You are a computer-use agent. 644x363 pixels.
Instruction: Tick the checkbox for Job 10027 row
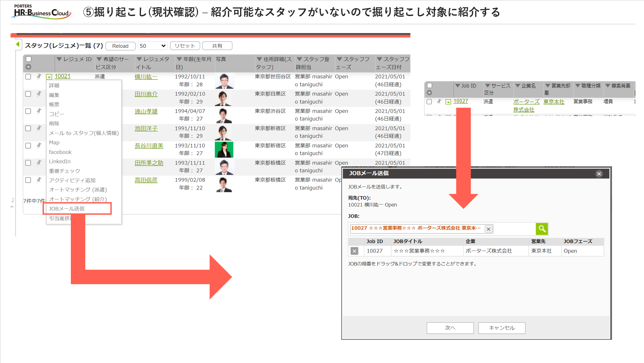(429, 102)
